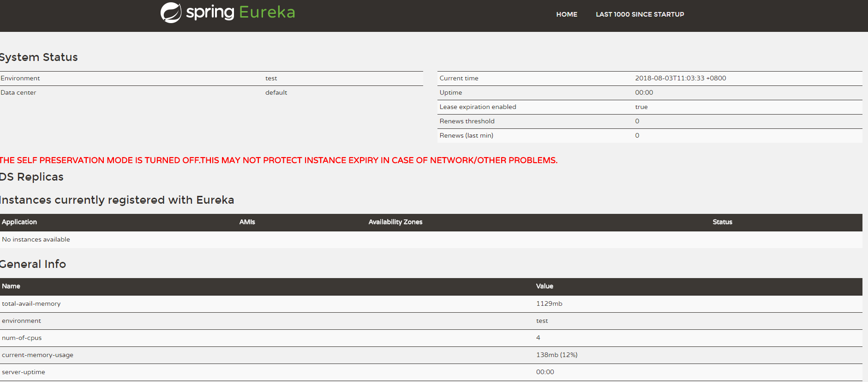The width and height of the screenshot is (868, 382).
Task: Click the 'Availability Zones' column header
Action: click(x=395, y=222)
